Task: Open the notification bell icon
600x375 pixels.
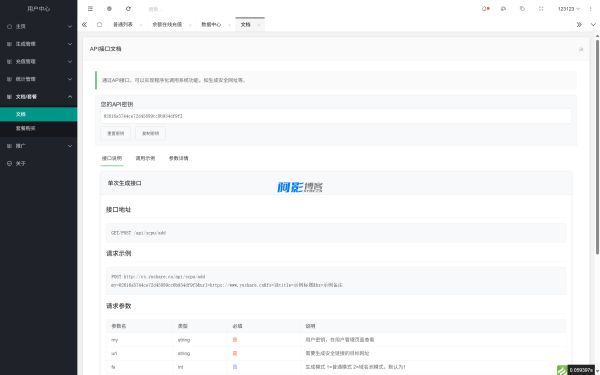Action: [x=484, y=9]
